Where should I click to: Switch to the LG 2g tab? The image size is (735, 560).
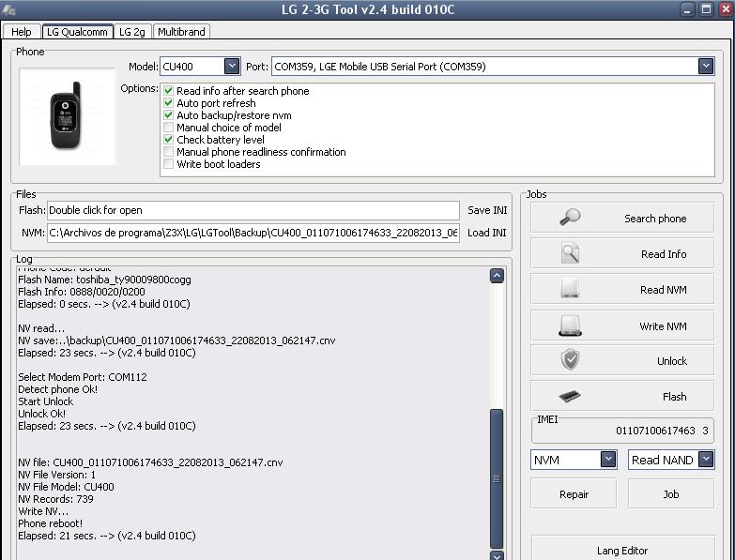[132, 32]
